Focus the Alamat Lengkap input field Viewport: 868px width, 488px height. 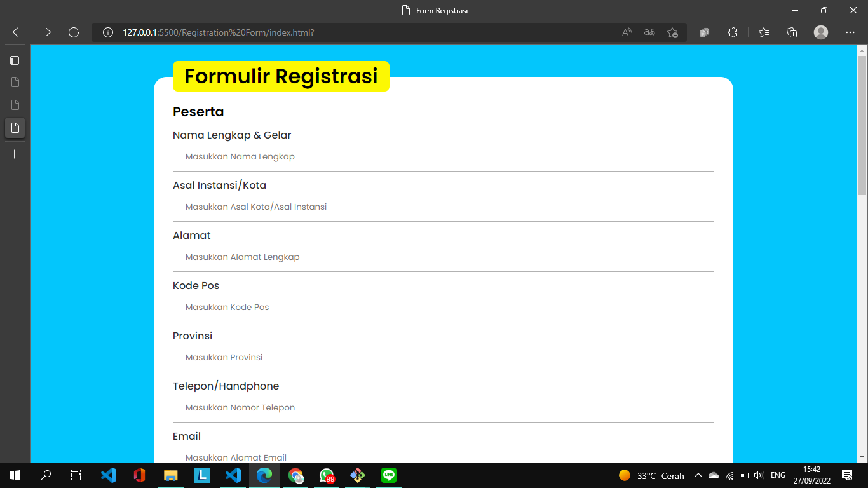(x=444, y=257)
